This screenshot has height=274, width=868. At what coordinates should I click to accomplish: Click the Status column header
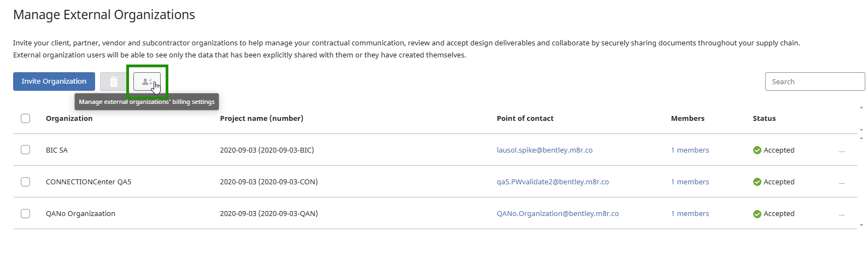(764, 119)
